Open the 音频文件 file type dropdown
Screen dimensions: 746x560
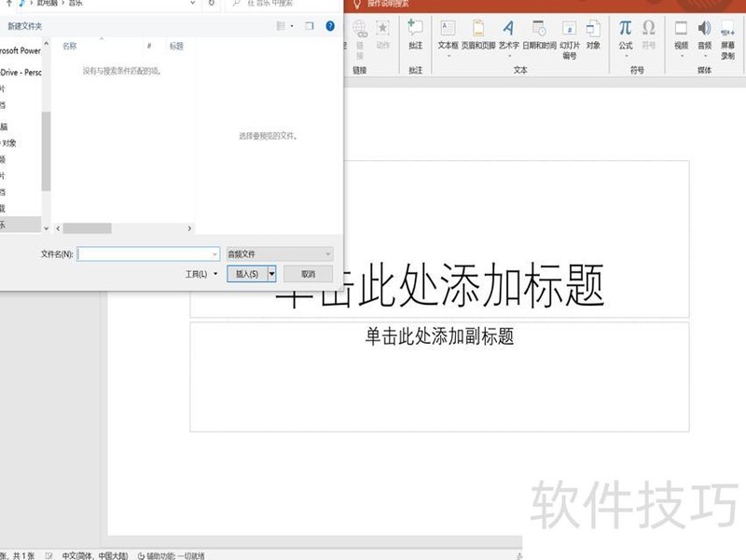(x=279, y=253)
